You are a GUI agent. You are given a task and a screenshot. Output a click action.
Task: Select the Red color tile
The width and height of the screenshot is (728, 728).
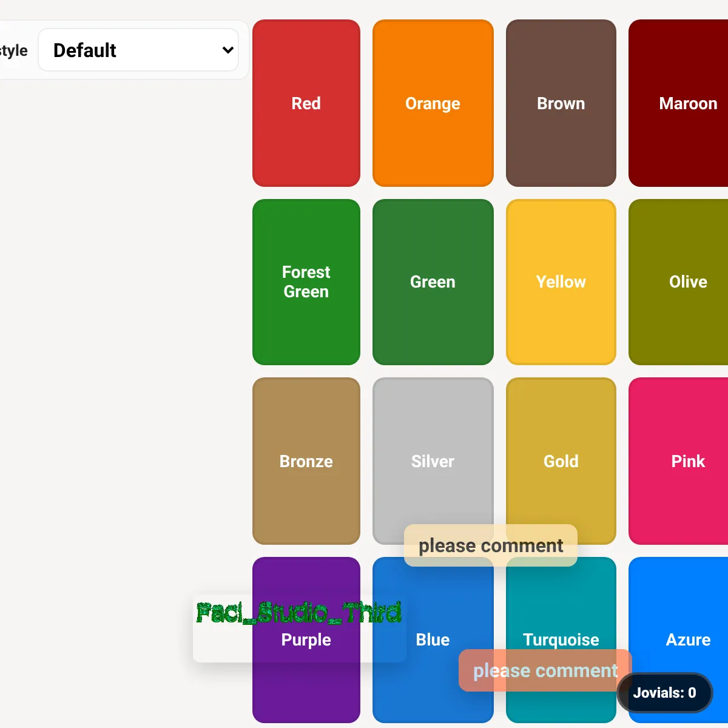click(x=306, y=103)
